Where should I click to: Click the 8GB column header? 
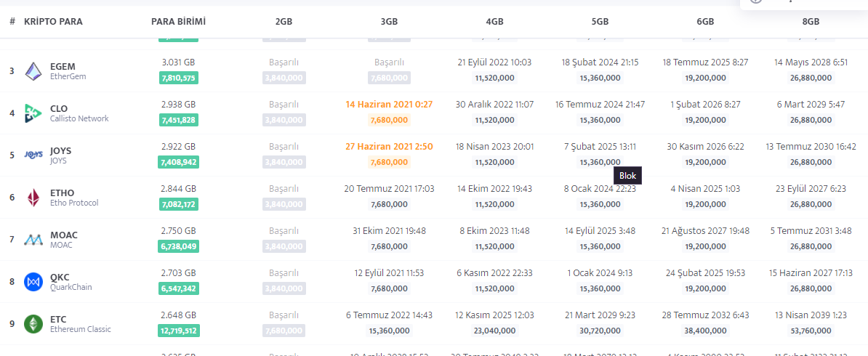[x=811, y=22]
